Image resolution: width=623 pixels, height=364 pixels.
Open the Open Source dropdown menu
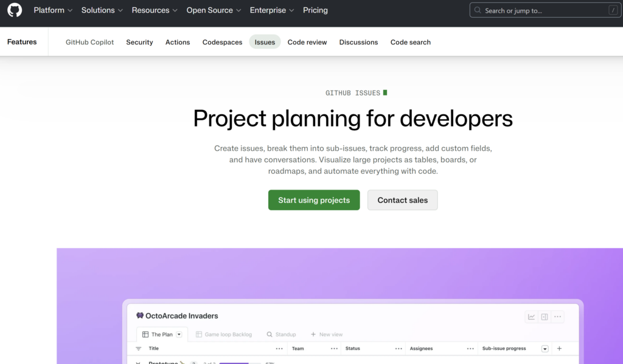click(214, 10)
